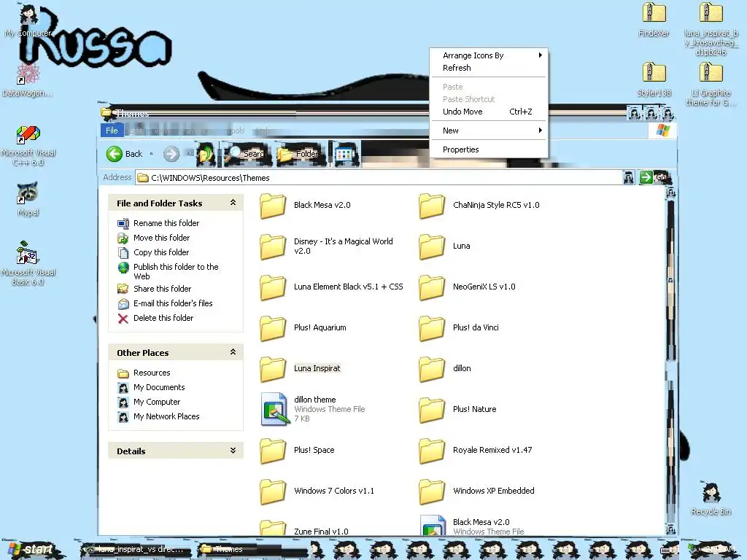Collapse the Other Places panel
747x560 pixels.
(233, 352)
